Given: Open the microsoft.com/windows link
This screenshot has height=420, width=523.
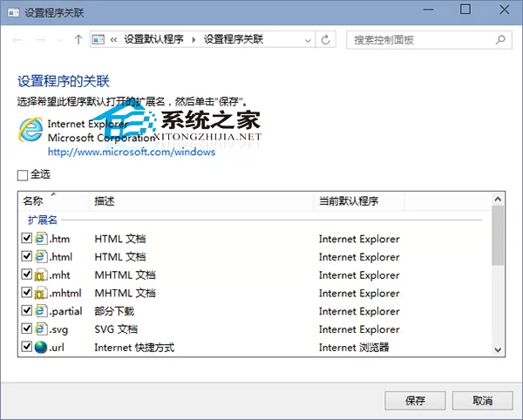Looking at the screenshot, I should tap(132, 152).
